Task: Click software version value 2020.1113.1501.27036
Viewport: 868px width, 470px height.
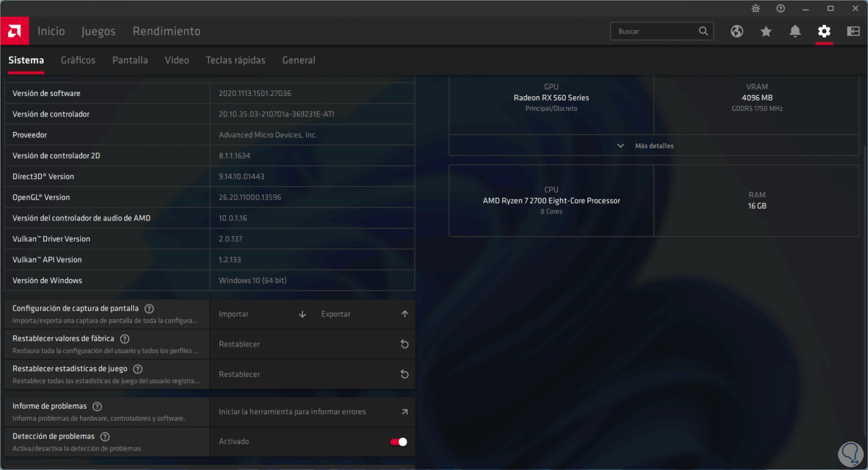Action: (x=255, y=93)
